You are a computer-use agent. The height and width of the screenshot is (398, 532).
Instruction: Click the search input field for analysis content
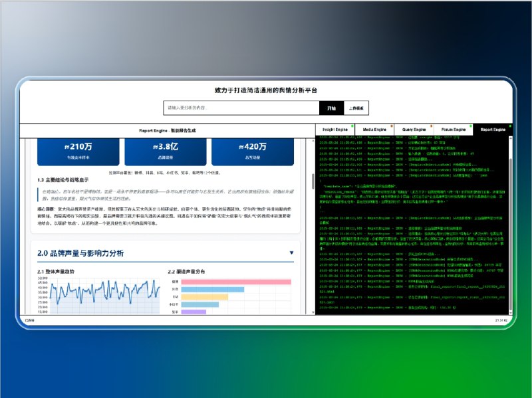[241, 108]
